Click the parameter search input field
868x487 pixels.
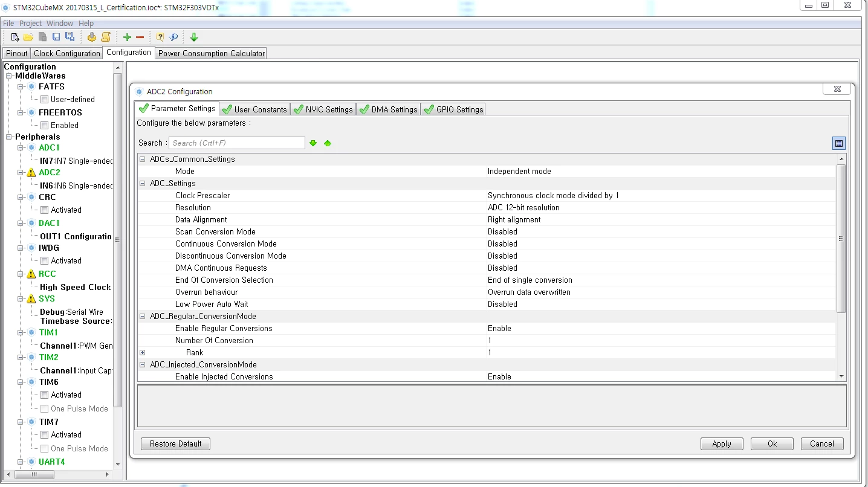point(237,143)
